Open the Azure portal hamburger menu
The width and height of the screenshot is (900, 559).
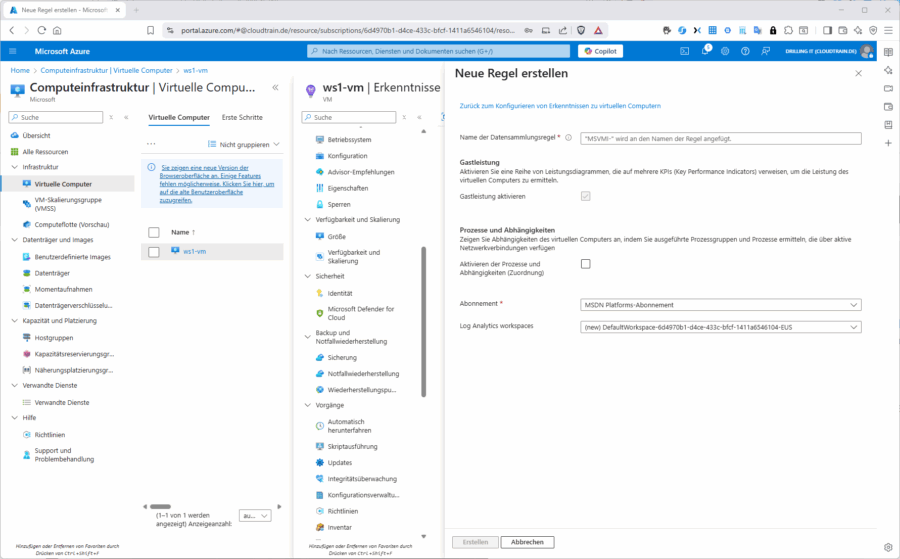point(13,51)
